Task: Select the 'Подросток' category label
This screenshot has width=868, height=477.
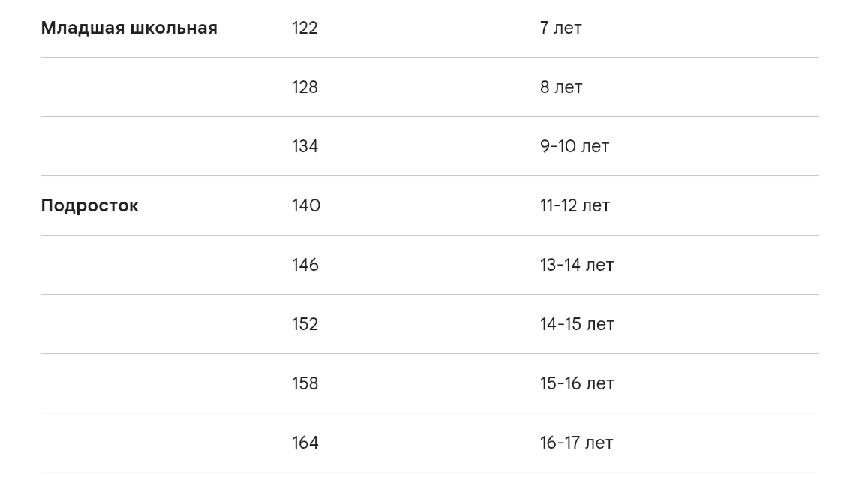Action: click(x=90, y=205)
